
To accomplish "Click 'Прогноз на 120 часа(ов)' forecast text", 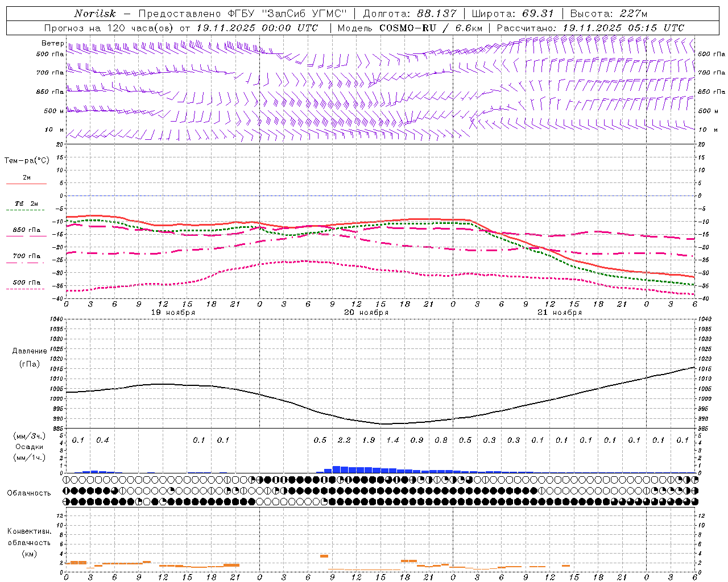I will (x=110, y=28).
